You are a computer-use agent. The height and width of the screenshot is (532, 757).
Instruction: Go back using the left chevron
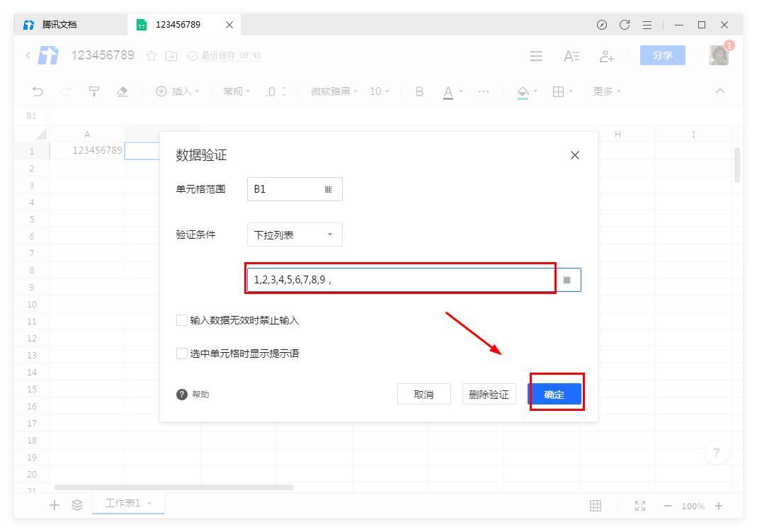click(x=28, y=55)
